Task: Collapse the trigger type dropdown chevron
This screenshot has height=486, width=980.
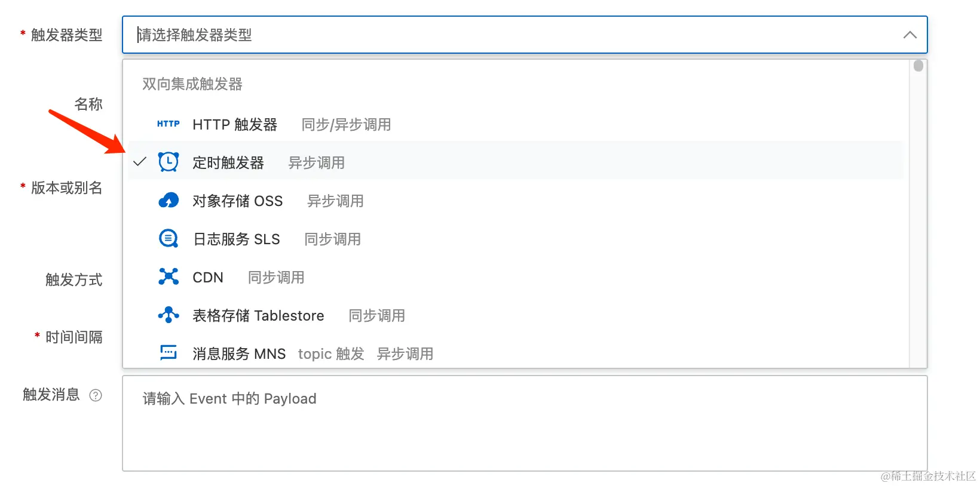Action: [909, 35]
